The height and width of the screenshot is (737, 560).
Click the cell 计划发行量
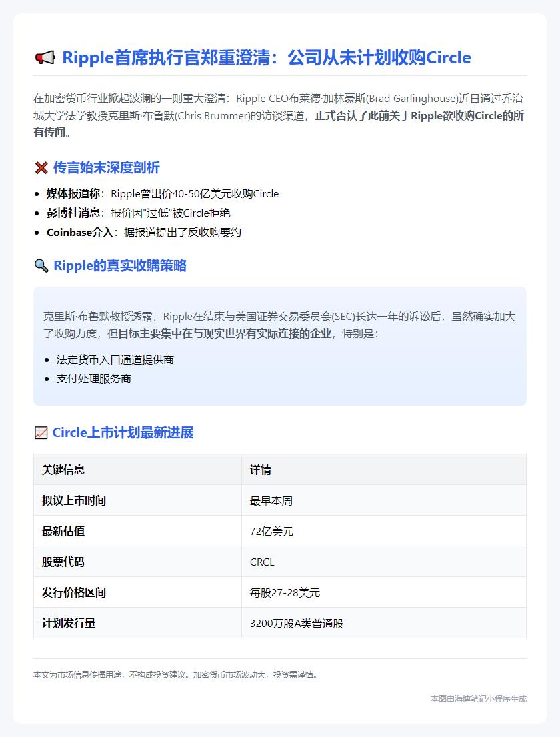(138, 623)
